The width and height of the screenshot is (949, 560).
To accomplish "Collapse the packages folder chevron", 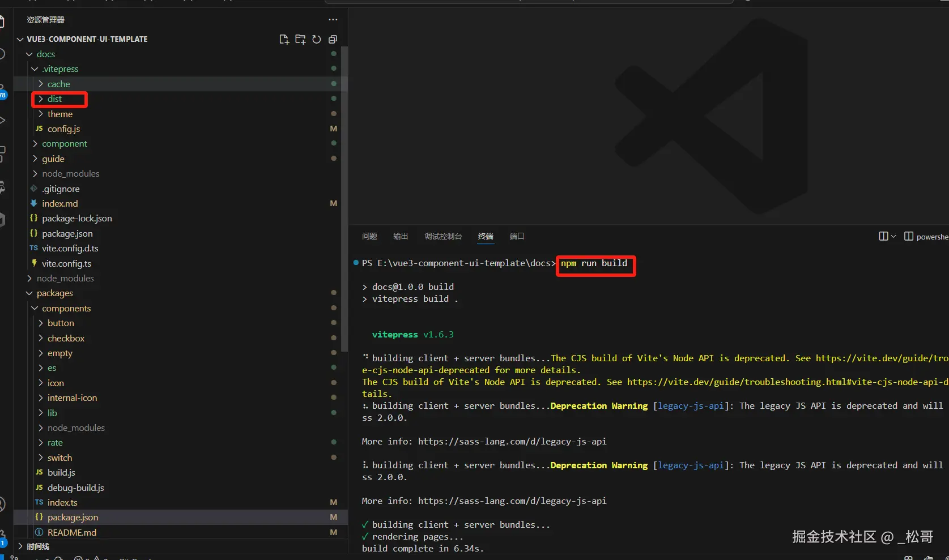I will click(x=29, y=293).
